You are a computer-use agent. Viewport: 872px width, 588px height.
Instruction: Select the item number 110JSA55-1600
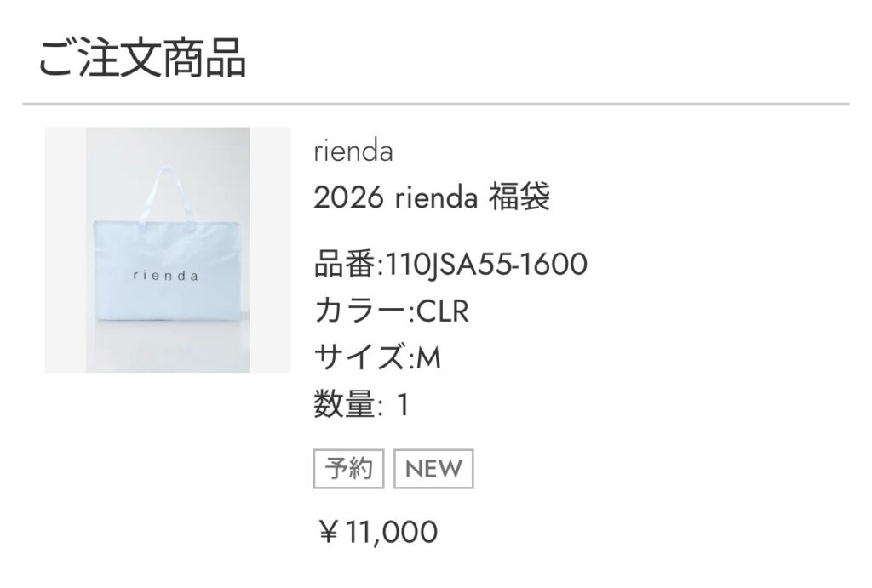point(487,266)
